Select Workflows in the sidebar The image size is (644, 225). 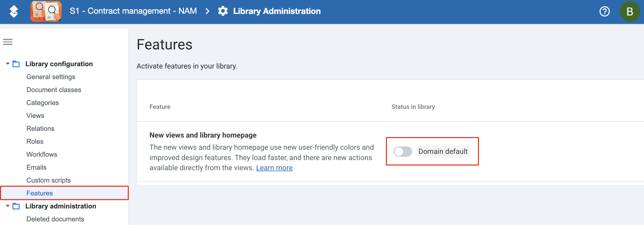(x=42, y=154)
